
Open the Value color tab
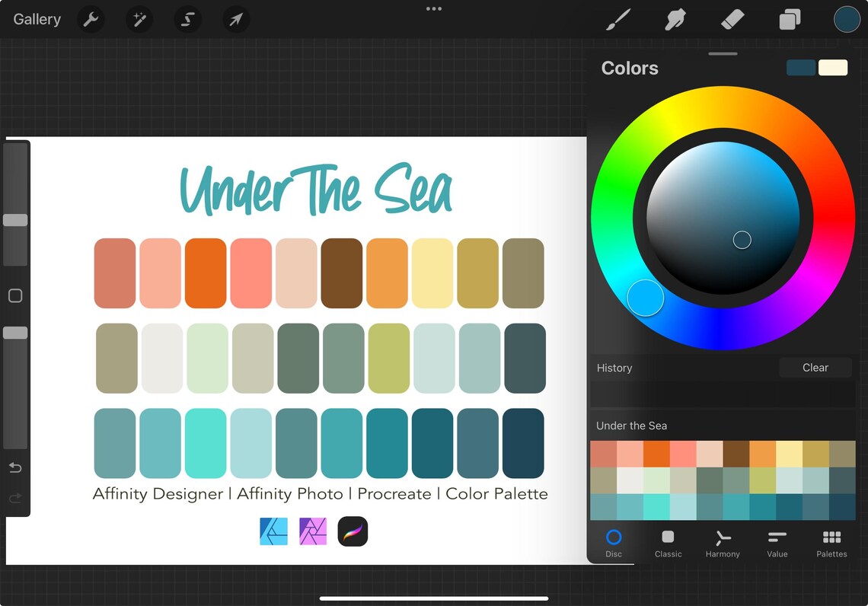777,543
